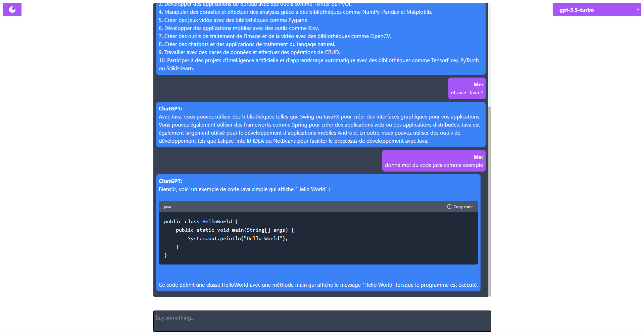Viewport: 644px width, 335px height.
Task: Click list item 4 about NumPy, Pandas and Matplotlib
Action: pyautogui.click(x=295, y=12)
